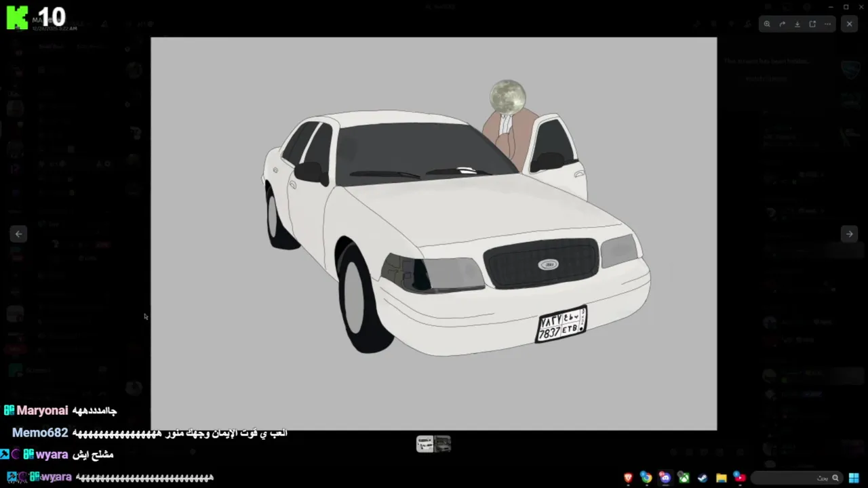Open Discord from the taskbar
Viewport: 868px width, 488px height.
coord(665,478)
